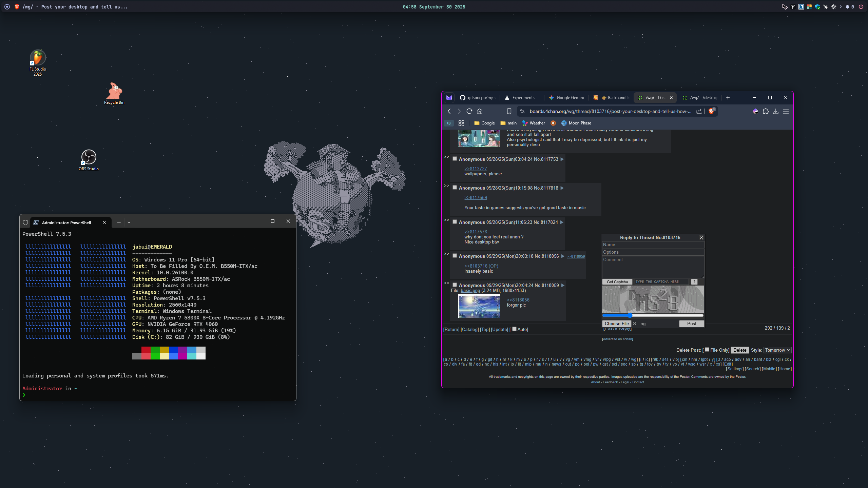The image size is (868, 488).
Task: Click the bookmark page icon
Action: pos(509,111)
